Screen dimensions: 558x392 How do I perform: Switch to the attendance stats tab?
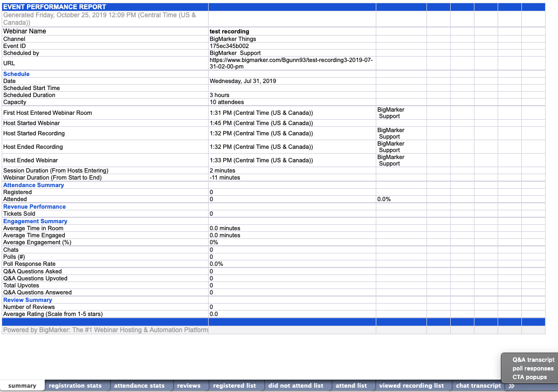(x=139, y=386)
